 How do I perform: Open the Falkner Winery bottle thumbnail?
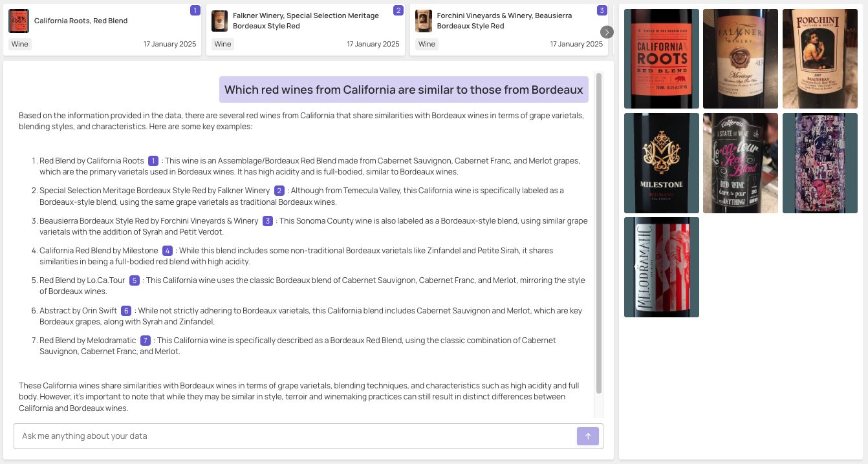(x=741, y=59)
